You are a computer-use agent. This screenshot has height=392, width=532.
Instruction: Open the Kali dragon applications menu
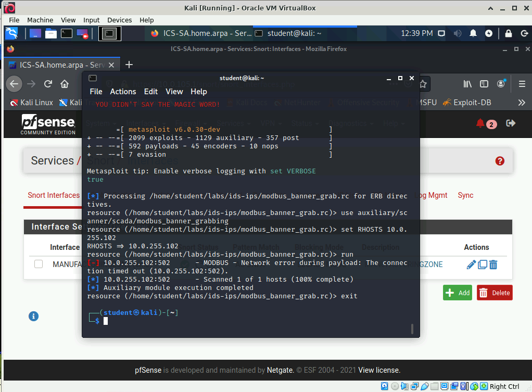point(12,33)
